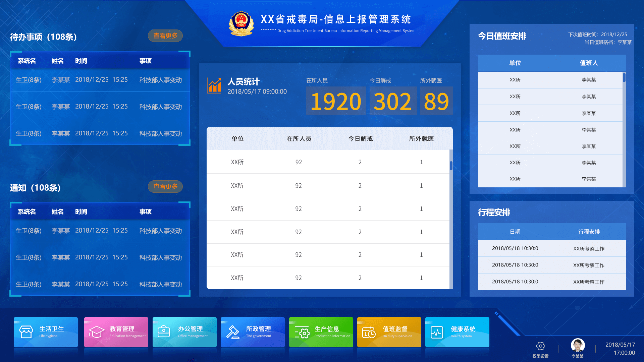Select the 值班人 column header
This screenshot has height=362, width=644.
tap(588, 63)
